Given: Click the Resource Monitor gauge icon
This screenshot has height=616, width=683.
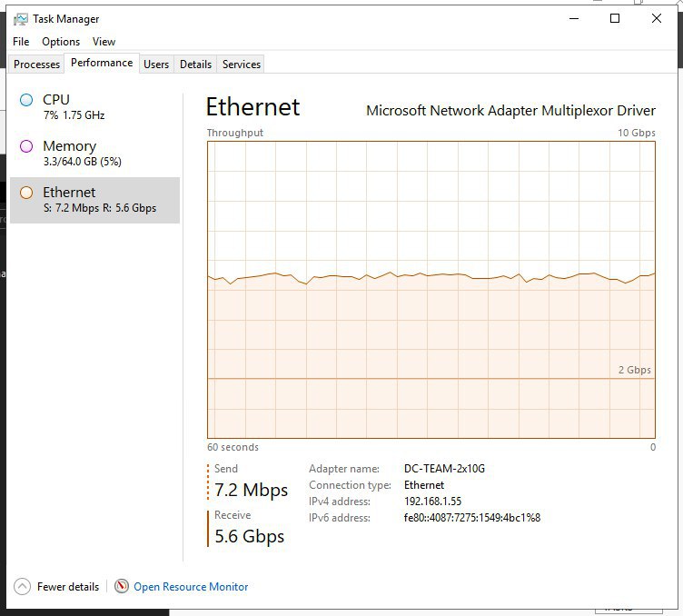Looking at the screenshot, I should (122, 586).
